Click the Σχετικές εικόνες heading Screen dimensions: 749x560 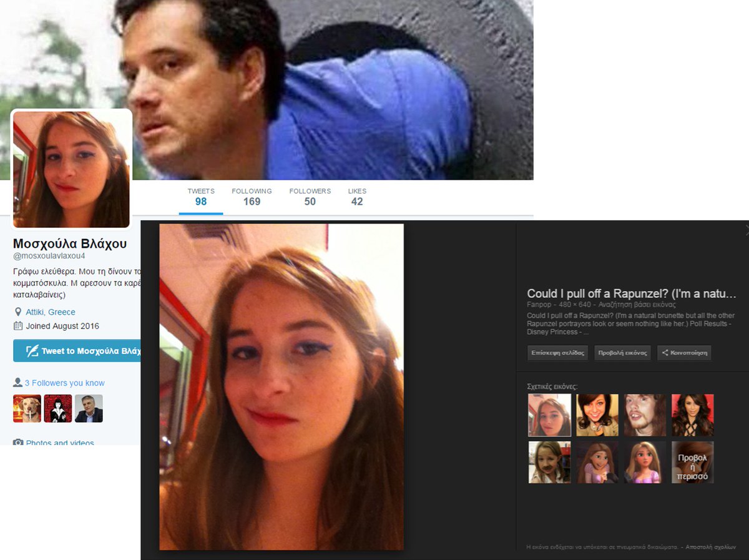[552, 387]
